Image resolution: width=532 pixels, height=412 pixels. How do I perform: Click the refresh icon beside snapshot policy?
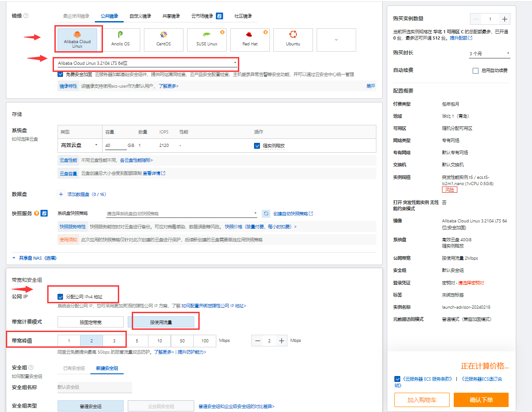[266, 213]
